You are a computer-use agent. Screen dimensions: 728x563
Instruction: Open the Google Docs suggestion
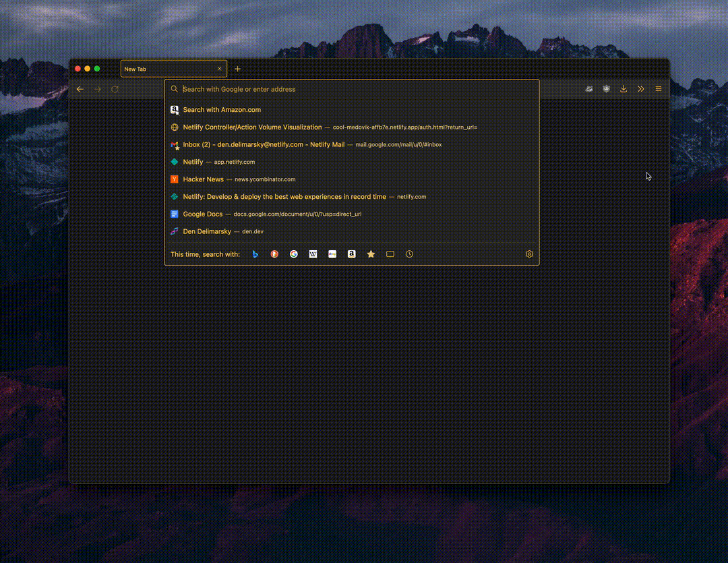(x=351, y=214)
